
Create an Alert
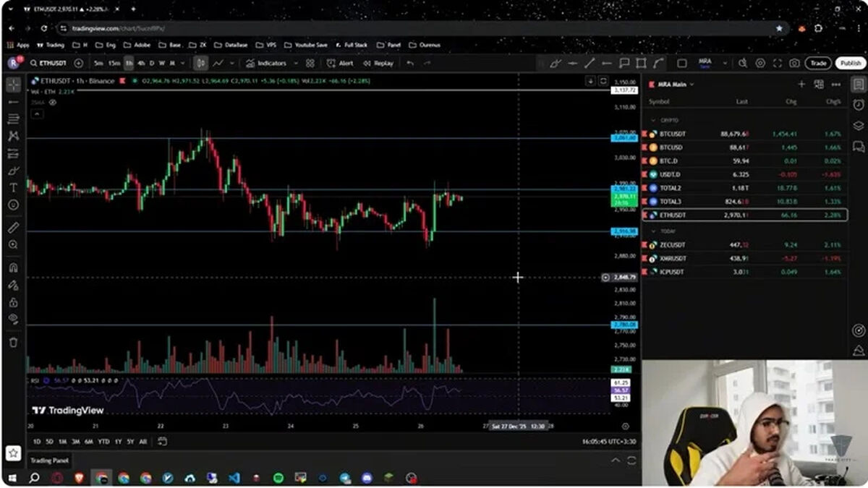click(x=340, y=63)
